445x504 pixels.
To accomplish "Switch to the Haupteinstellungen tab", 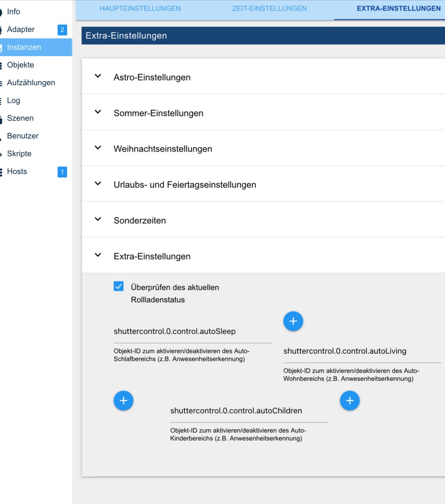I will 140,9.
